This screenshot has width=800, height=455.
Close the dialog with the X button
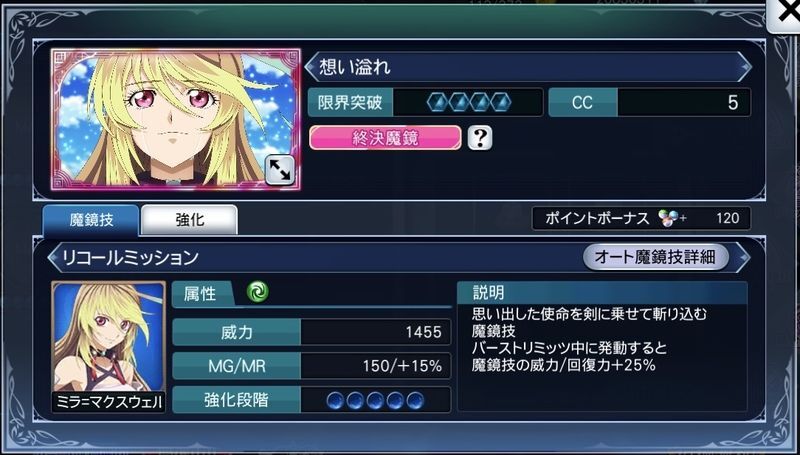tap(787, 14)
